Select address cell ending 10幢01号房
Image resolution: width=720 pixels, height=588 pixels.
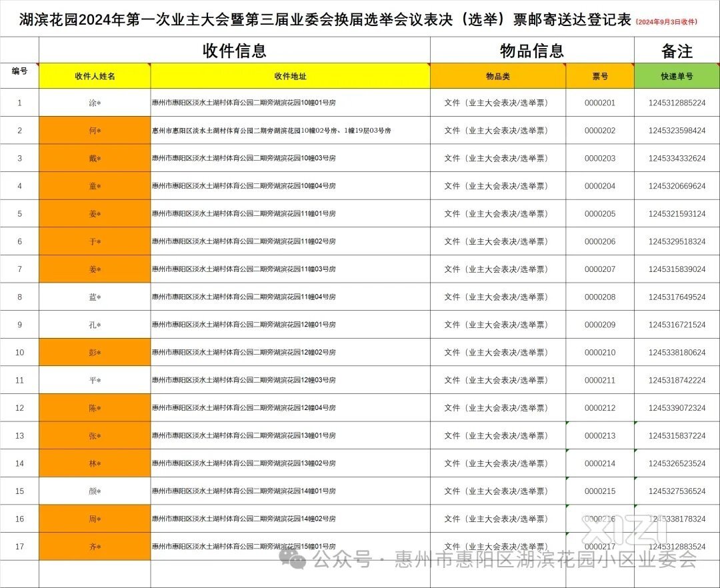click(x=290, y=103)
